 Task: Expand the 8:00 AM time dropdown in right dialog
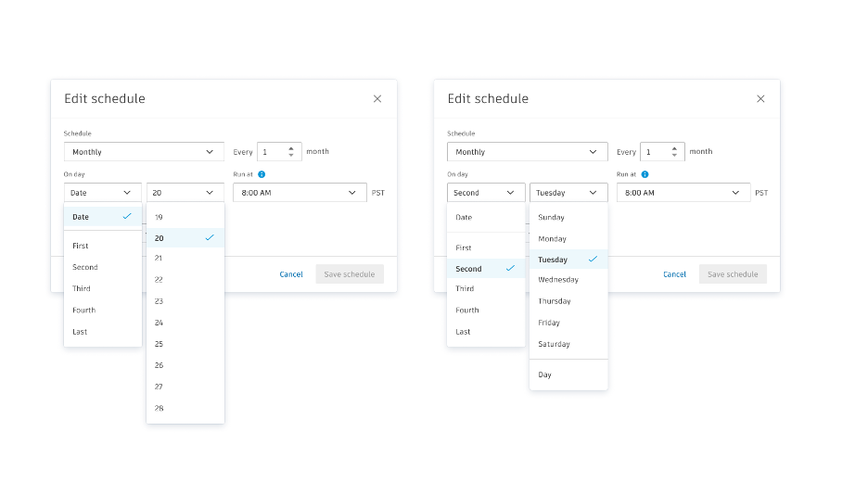tap(683, 193)
